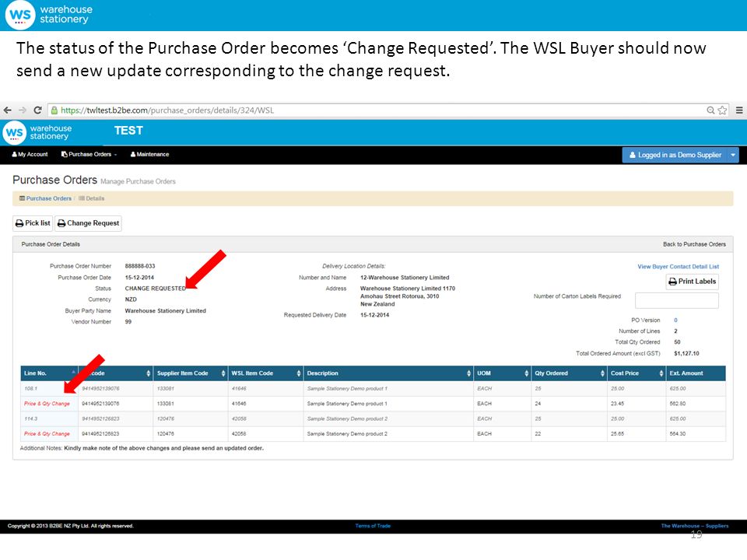Expand the user dropdown caret

click(x=733, y=155)
